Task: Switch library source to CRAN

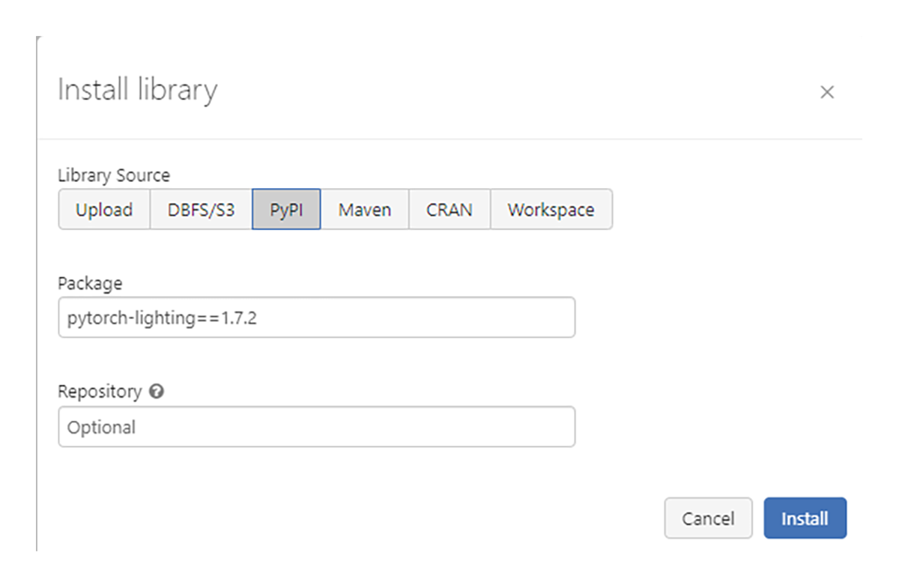Action: point(449,210)
